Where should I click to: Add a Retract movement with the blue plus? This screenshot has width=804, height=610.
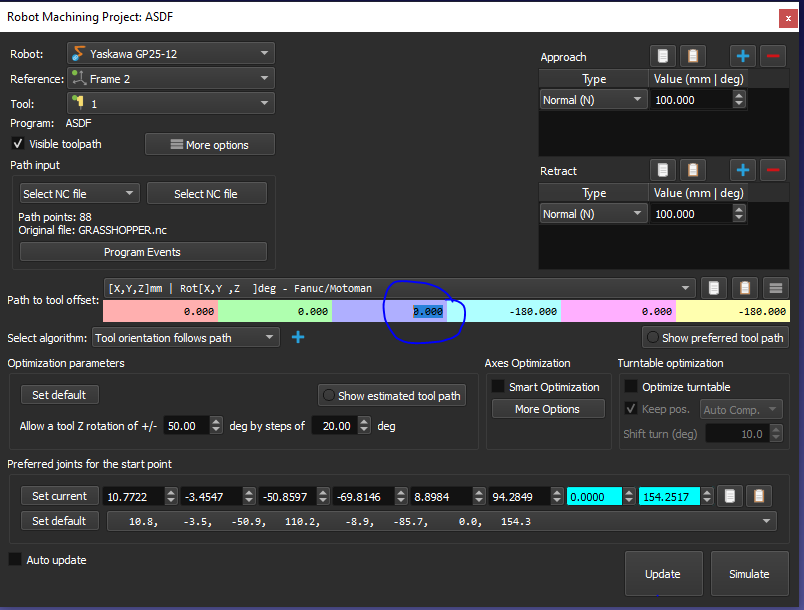(x=742, y=170)
